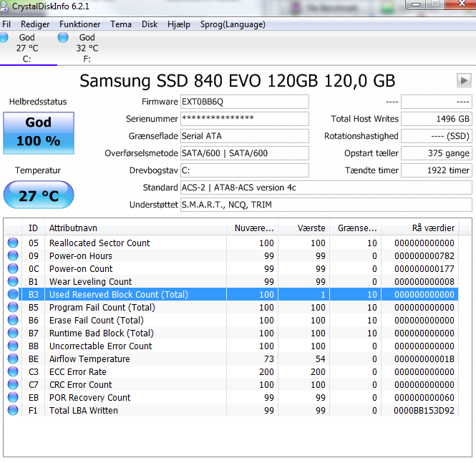
Task: Select the C: disk status orb
Action: 4,38
